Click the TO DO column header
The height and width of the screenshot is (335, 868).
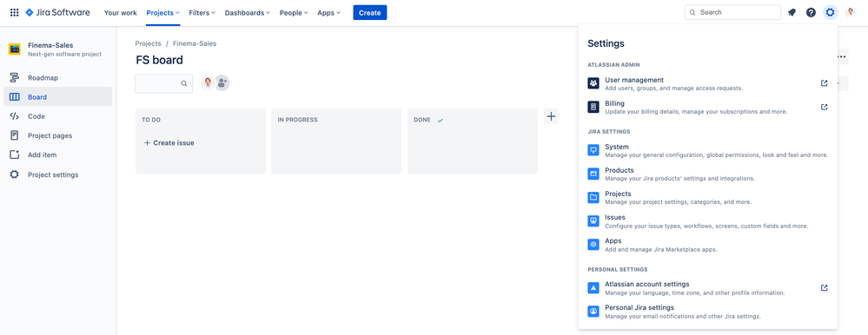(x=151, y=120)
